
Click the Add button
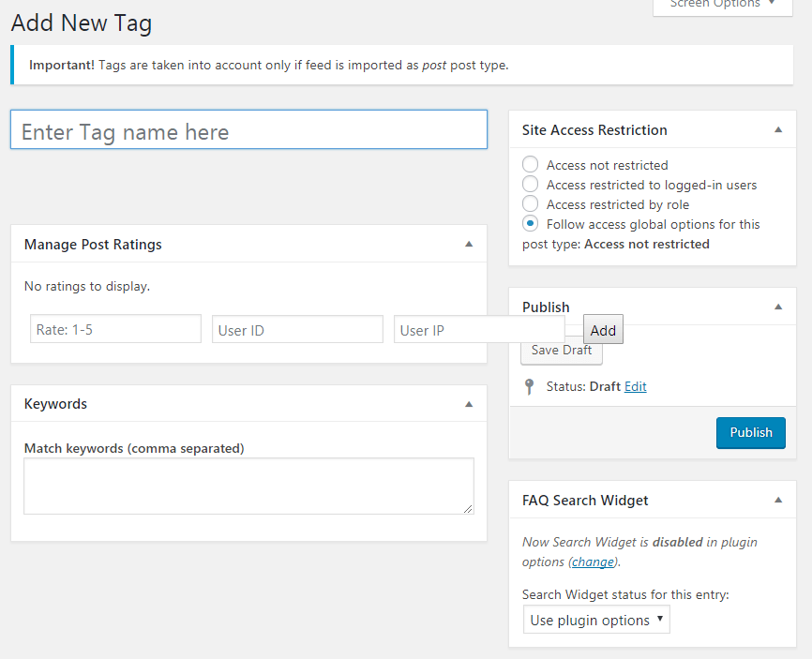[603, 329]
